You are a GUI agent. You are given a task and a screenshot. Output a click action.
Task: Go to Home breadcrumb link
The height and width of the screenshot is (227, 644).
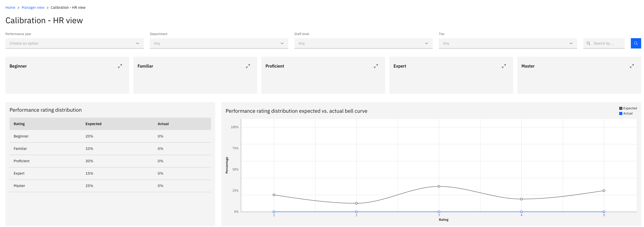click(x=10, y=7)
